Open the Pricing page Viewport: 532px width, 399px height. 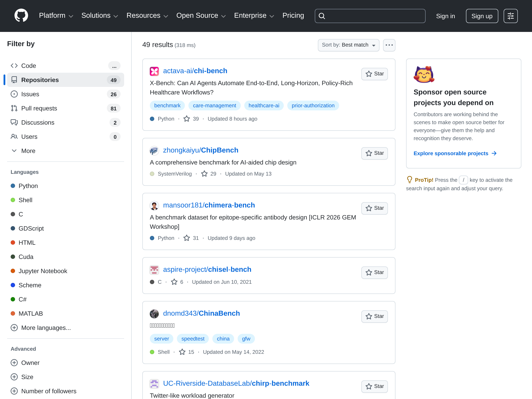click(293, 16)
